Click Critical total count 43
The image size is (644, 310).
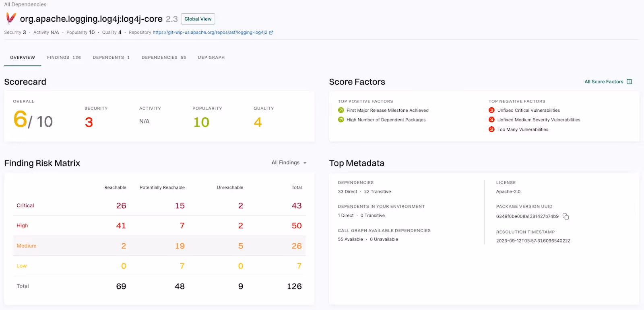(297, 205)
